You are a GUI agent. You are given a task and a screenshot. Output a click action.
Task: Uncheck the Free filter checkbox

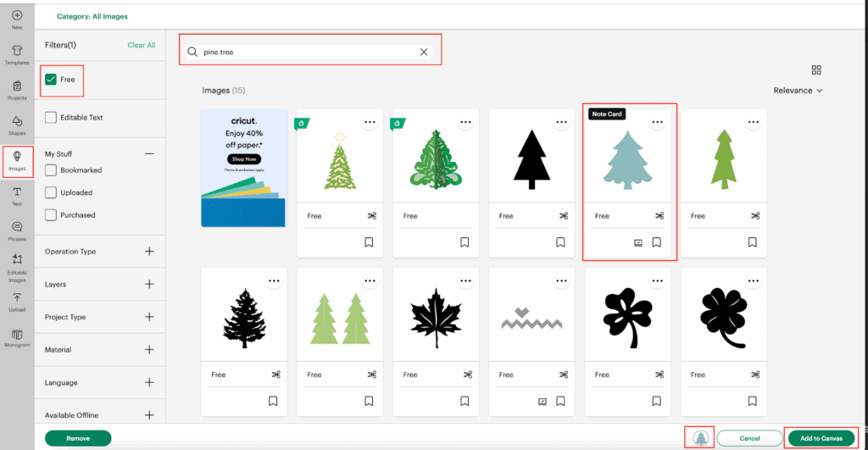coord(51,80)
